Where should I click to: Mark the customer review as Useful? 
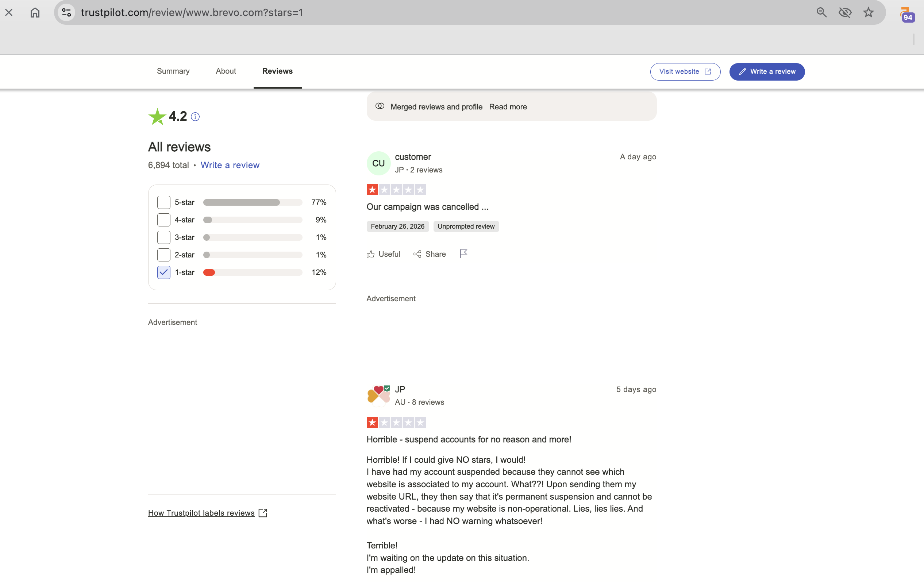(383, 254)
